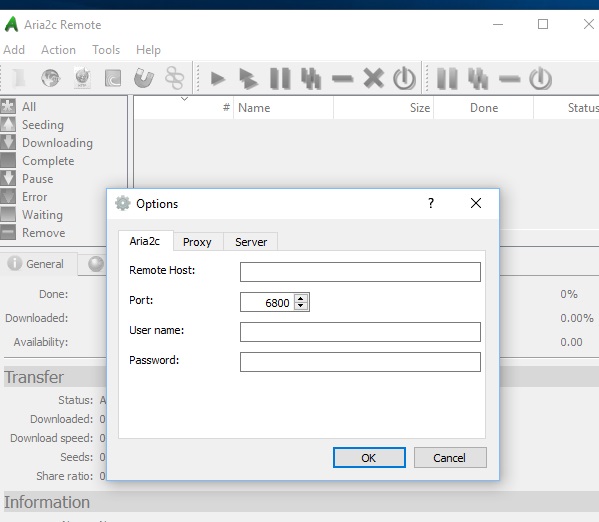Click the first group's power icon
This screenshot has height=522, width=599.
(404, 78)
